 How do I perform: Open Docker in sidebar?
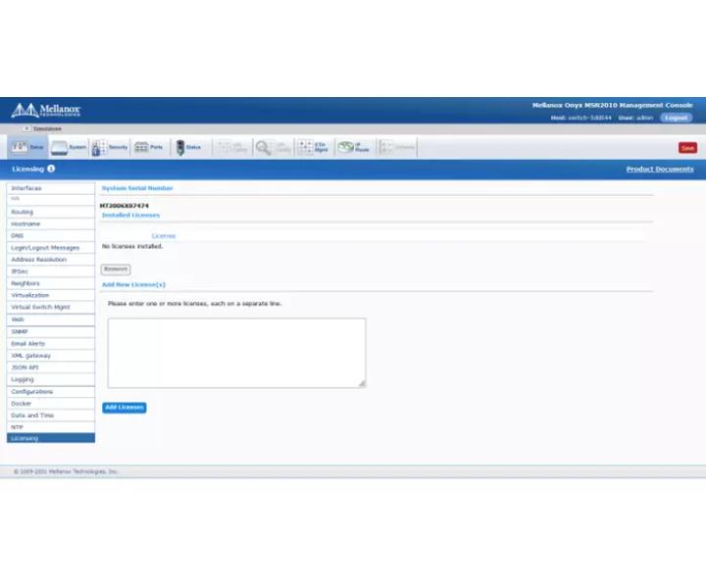coord(51,404)
